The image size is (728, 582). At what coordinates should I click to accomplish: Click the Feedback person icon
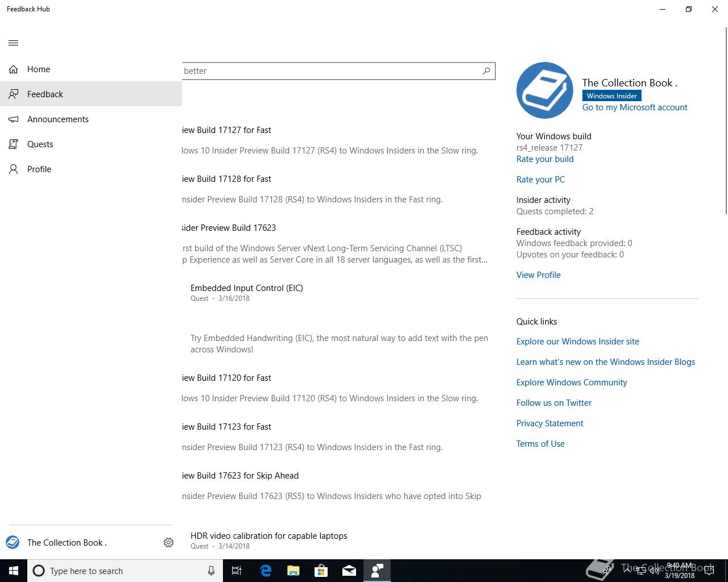click(x=14, y=94)
